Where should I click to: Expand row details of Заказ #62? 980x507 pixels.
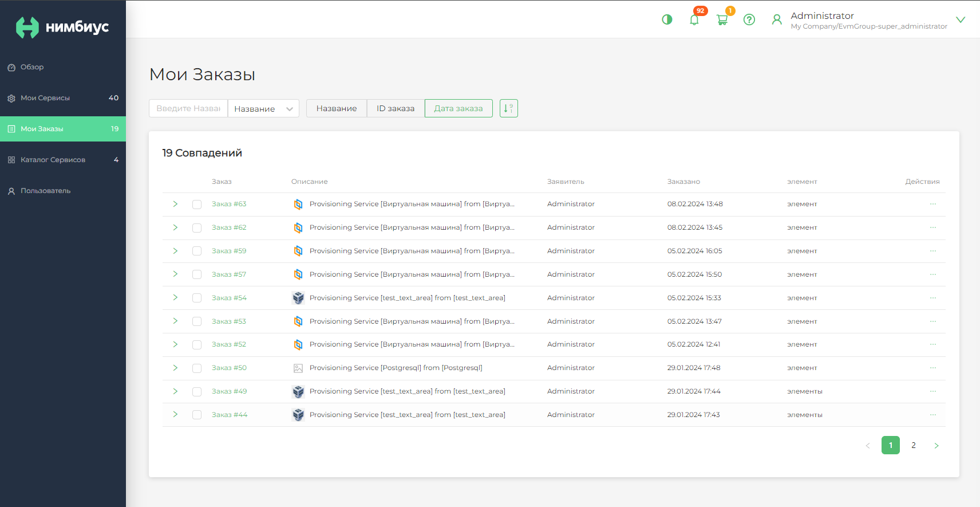(x=175, y=227)
